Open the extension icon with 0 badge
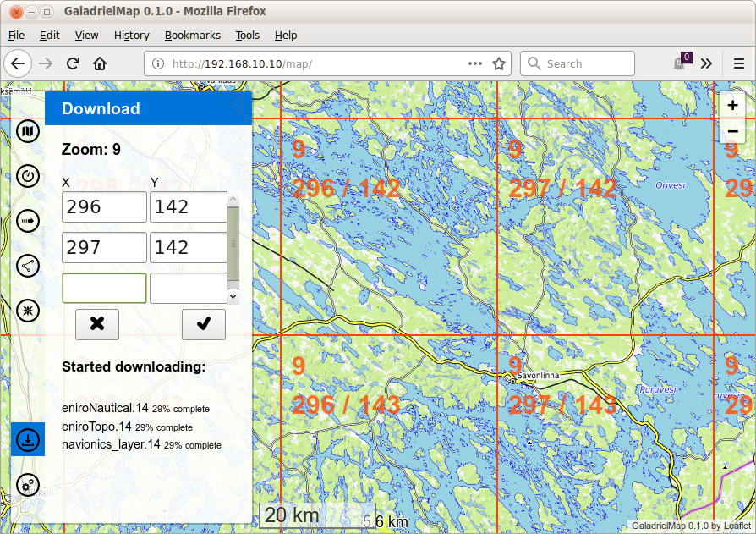The height and width of the screenshot is (534, 756). (682, 63)
